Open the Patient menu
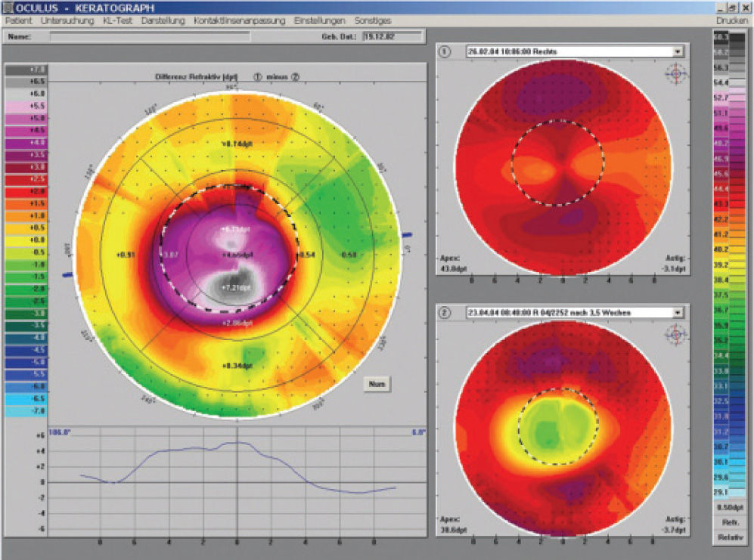Screen dimensions: 754x560 pyautogui.click(x=18, y=21)
